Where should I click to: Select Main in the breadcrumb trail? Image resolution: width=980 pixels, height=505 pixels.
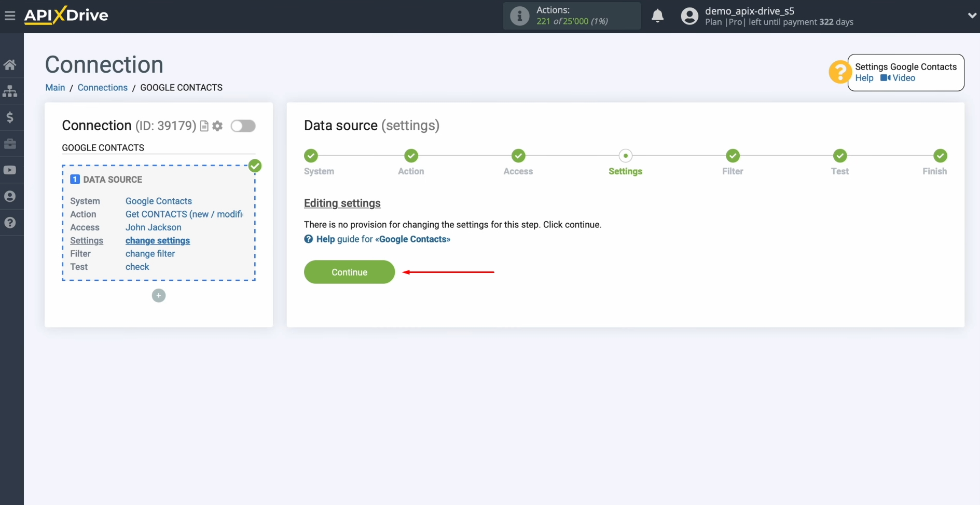click(x=55, y=88)
